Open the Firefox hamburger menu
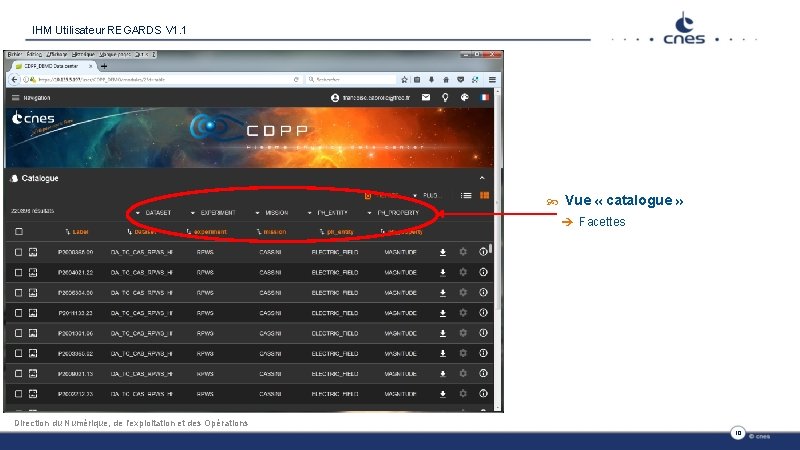This screenshot has height=450, width=800. point(492,80)
